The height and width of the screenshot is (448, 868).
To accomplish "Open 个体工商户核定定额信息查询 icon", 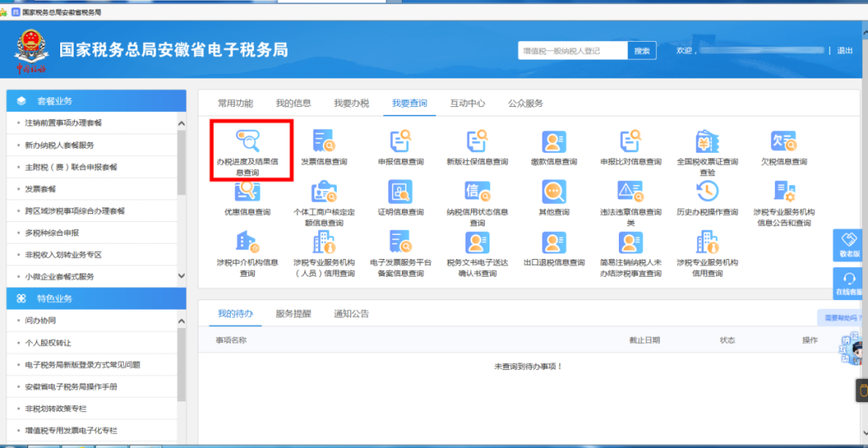I will coord(324,191).
